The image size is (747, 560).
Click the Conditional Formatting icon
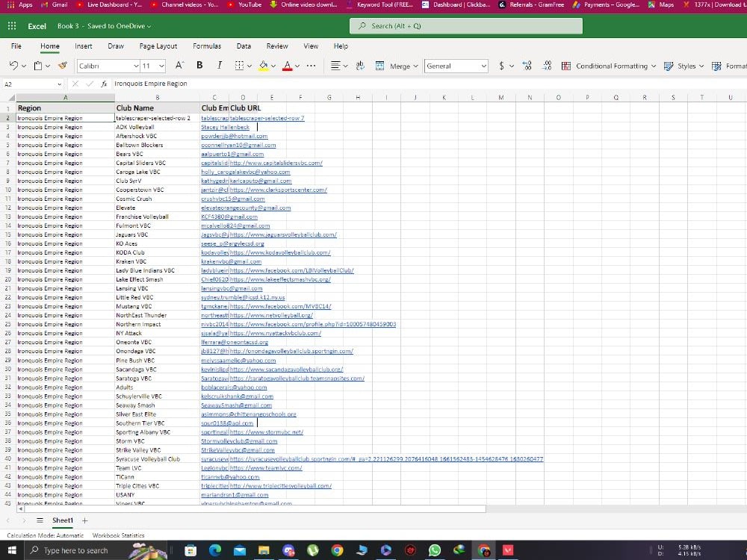coord(566,66)
